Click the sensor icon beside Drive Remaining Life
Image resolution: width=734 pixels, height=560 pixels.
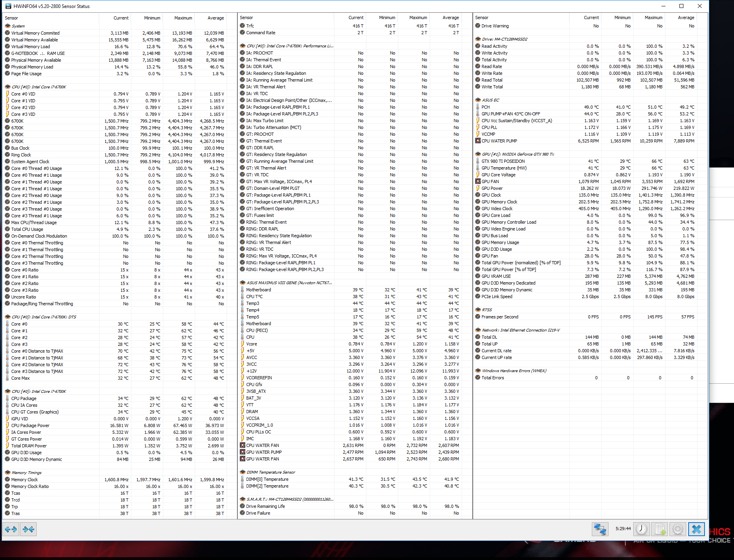tap(242, 506)
